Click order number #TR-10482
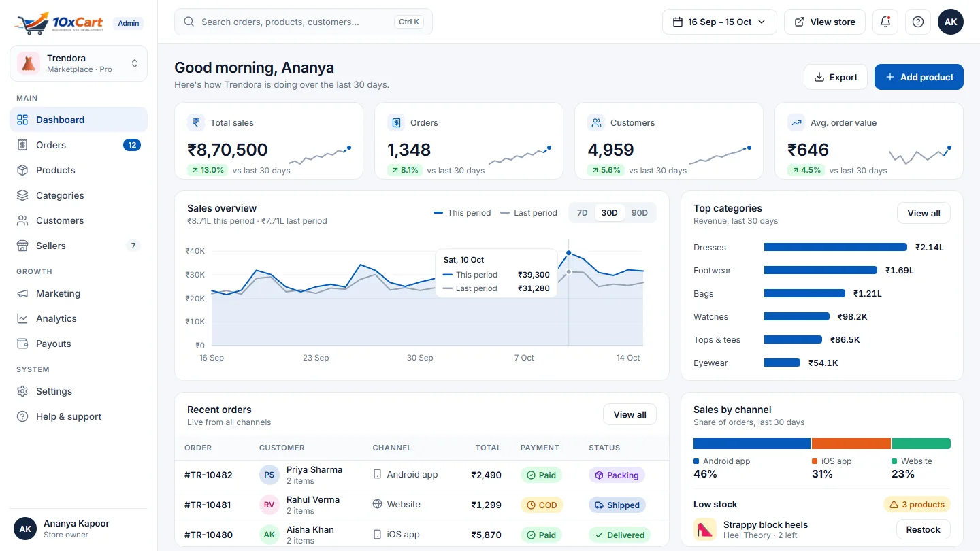 coord(208,475)
